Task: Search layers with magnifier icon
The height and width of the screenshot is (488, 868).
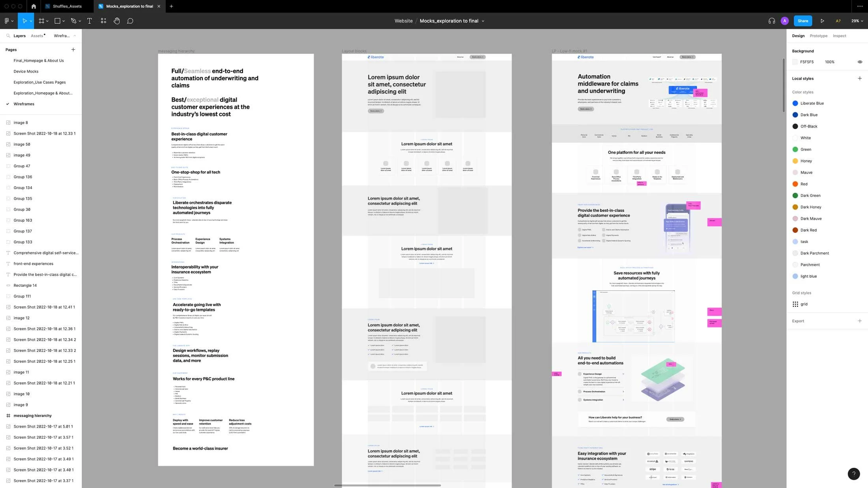Action: [8, 36]
